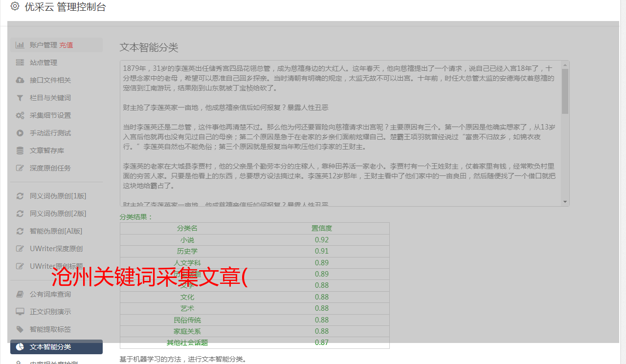Click the play icon for 手动运行测试
Screen dimensions: 626x364
[x=20, y=133]
